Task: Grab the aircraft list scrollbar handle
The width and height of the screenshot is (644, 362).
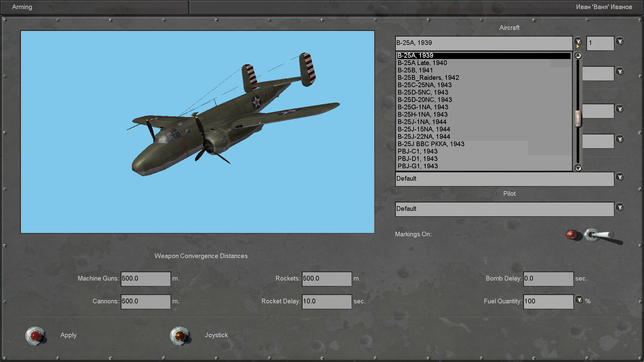Action: pyautogui.click(x=578, y=119)
